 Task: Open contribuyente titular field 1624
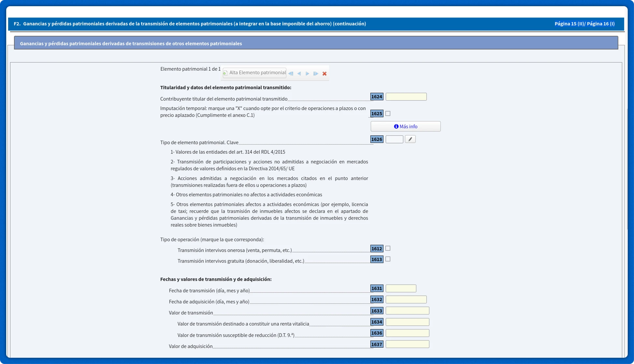click(x=406, y=97)
